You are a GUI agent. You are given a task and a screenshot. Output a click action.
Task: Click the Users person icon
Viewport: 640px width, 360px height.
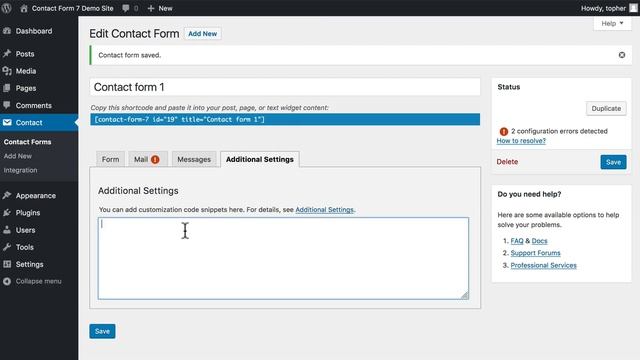click(x=7, y=230)
